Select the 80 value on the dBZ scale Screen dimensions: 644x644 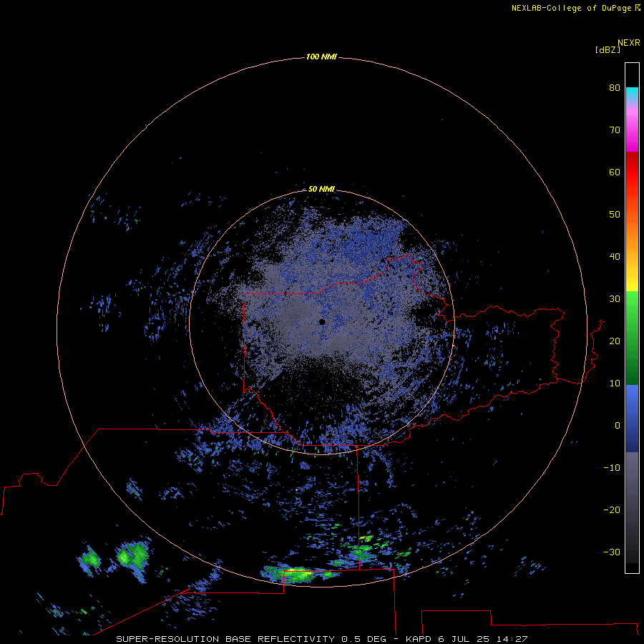coord(615,87)
